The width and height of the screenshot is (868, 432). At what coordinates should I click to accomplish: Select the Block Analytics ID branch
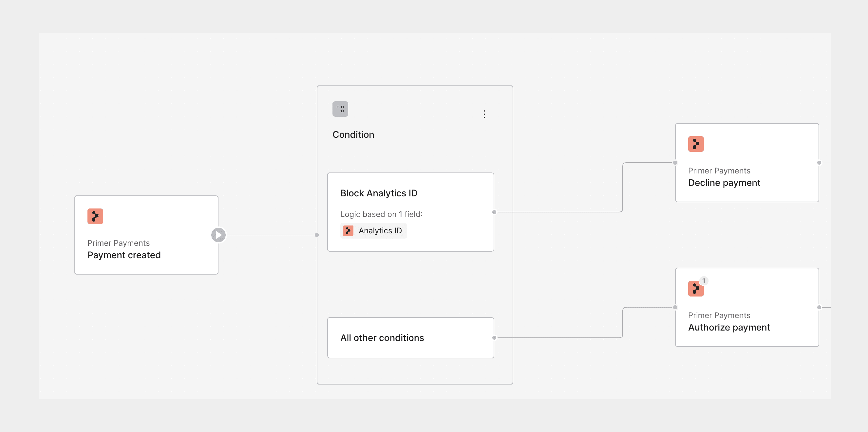click(410, 212)
